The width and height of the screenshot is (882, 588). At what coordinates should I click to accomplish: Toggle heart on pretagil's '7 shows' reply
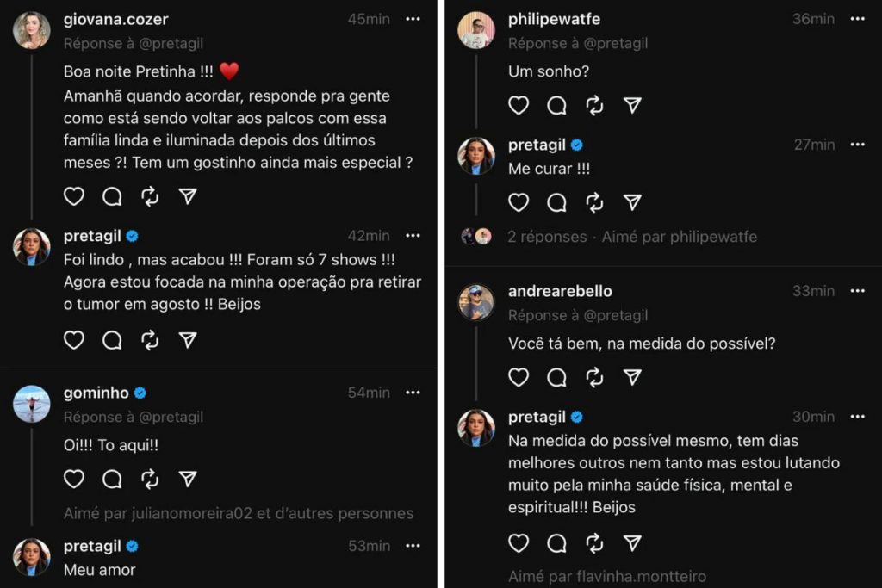coord(74,340)
